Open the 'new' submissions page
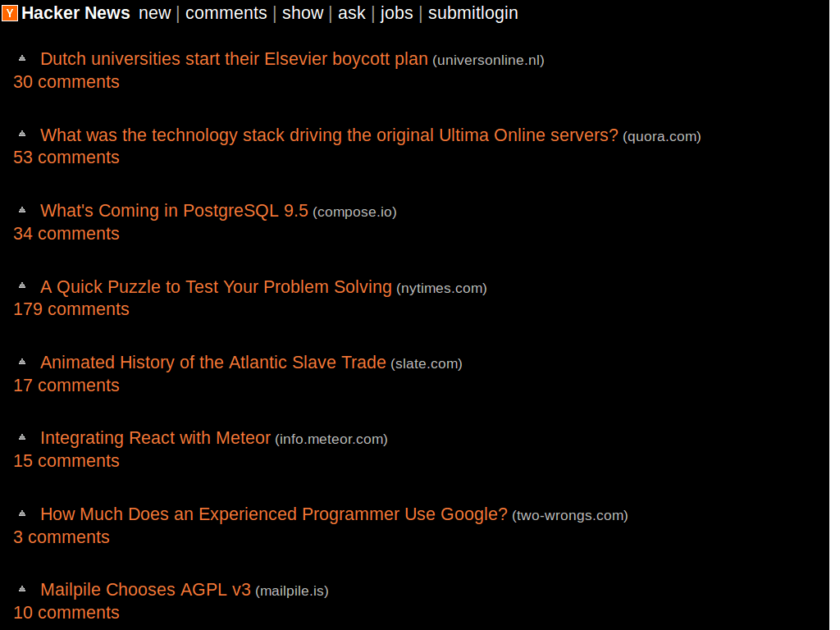This screenshot has height=630, width=840. (x=155, y=13)
